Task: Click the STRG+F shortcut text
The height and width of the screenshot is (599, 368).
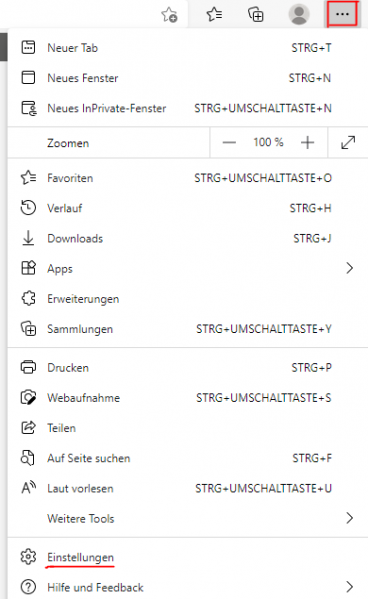Action: (312, 458)
